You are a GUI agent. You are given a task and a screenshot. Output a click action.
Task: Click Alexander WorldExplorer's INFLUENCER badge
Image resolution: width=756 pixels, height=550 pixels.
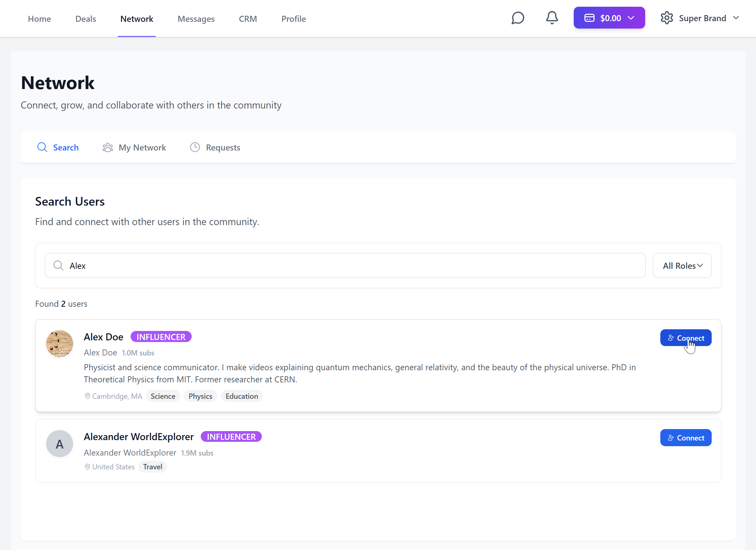coord(231,436)
